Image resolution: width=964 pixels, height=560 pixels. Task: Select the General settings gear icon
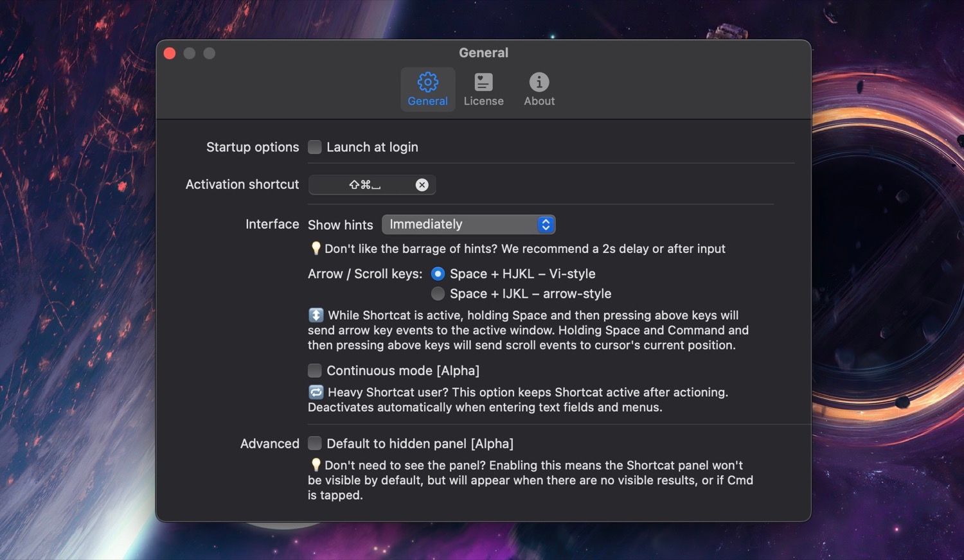(427, 82)
